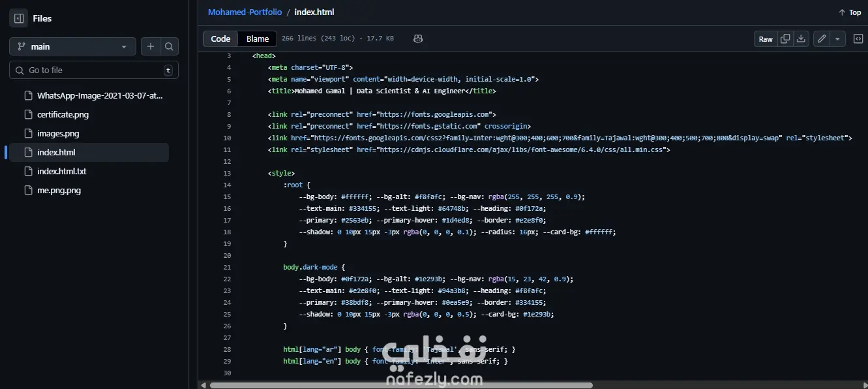Click the index.html breadcrumb title
868x389 pixels.
click(x=314, y=12)
